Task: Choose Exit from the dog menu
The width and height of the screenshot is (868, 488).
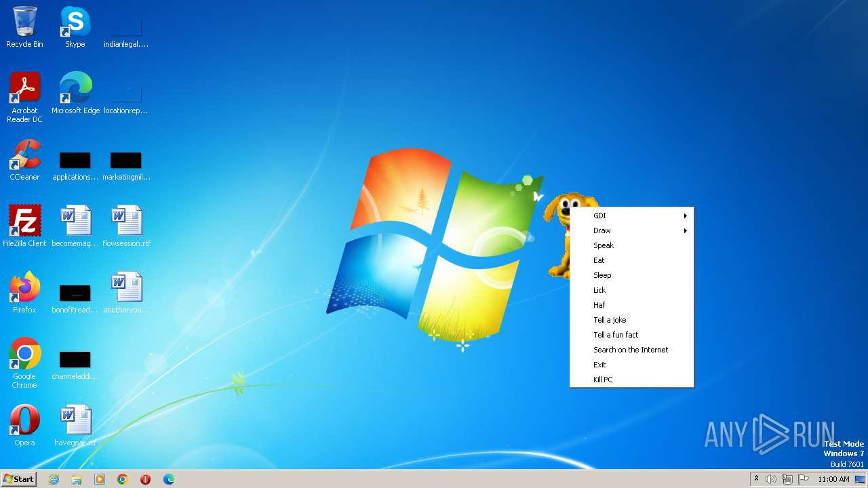Action: click(x=632, y=365)
